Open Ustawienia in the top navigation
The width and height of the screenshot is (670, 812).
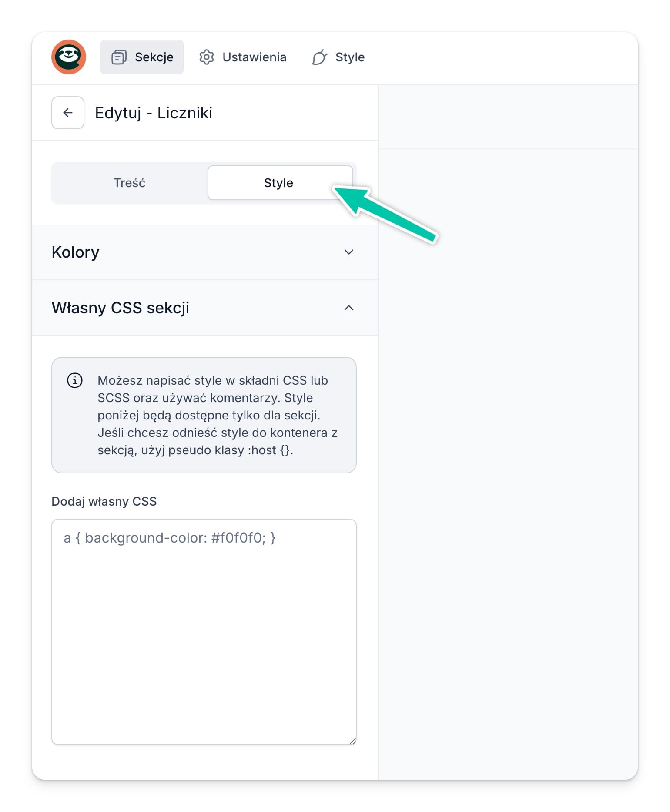tap(243, 57)
